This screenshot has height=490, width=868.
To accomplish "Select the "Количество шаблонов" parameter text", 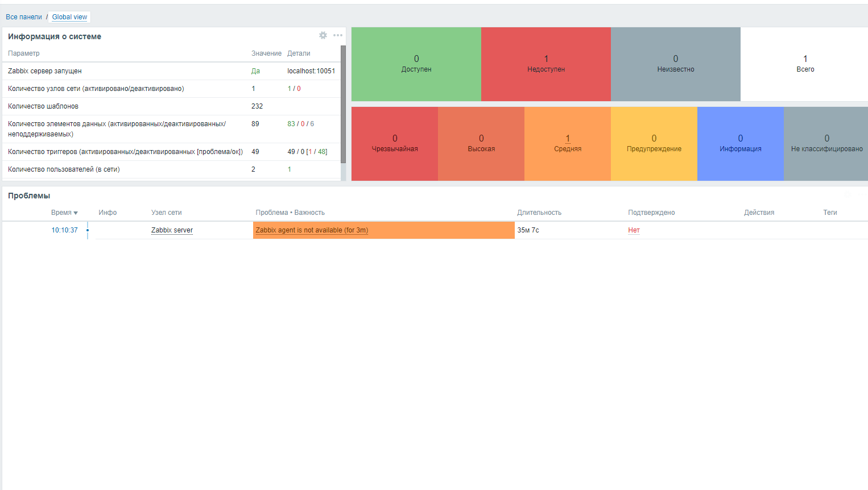I will [x=43, y=106].
